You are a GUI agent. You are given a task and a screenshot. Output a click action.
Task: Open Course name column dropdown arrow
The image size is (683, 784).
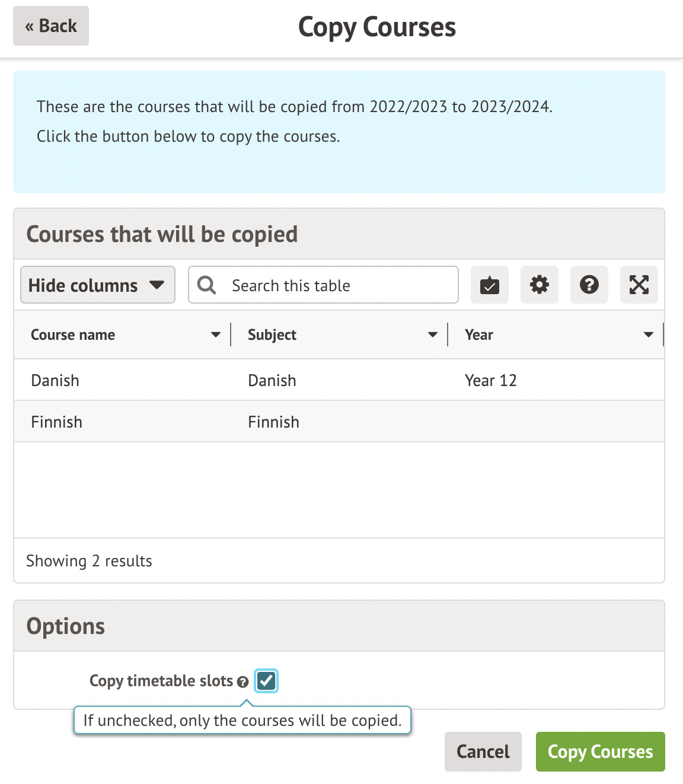point(216,335)
